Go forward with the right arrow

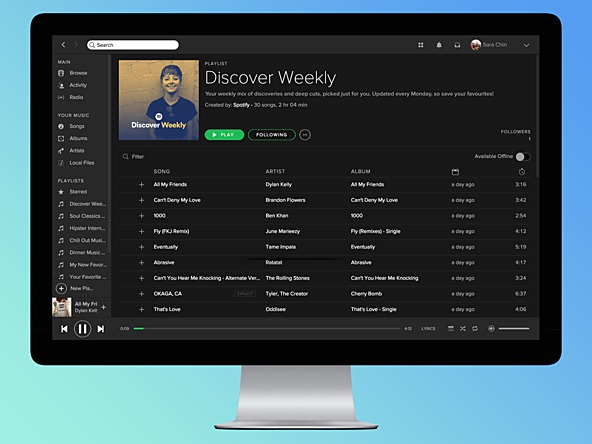point(76,45)
